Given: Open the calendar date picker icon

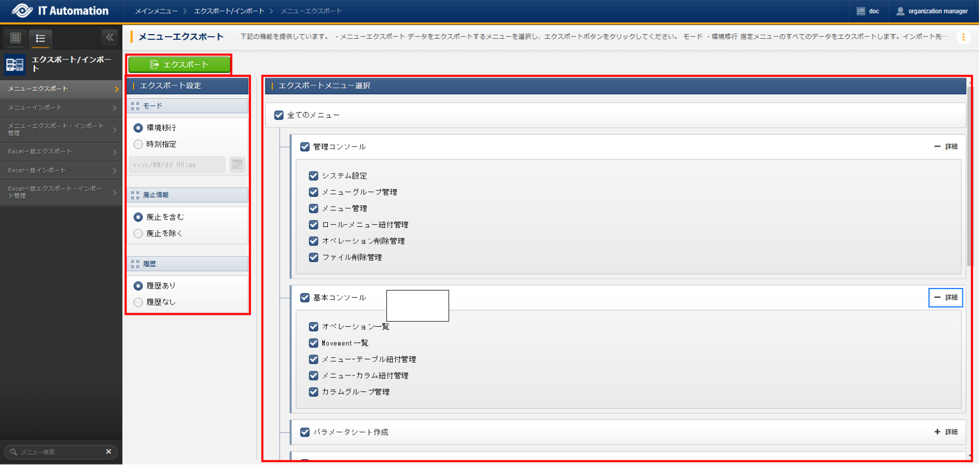Looking at the screenshot, I should click(x=237, y=165).
